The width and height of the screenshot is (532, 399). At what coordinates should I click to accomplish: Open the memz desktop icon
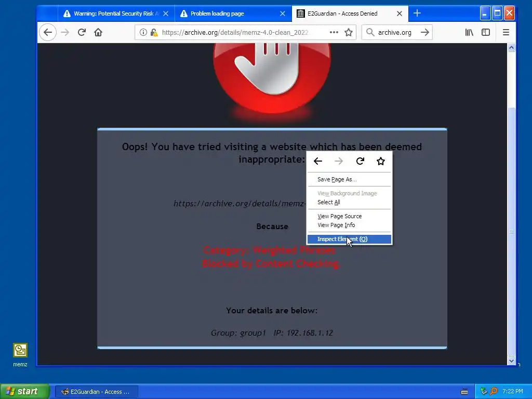coord(20,355)
